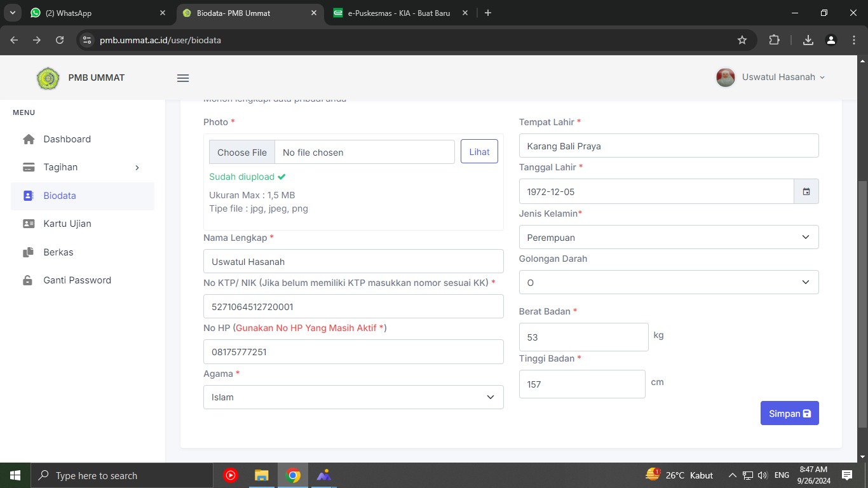Open the Agama dropdown
Screen dimensions: 868x488
tap(353, 397)
